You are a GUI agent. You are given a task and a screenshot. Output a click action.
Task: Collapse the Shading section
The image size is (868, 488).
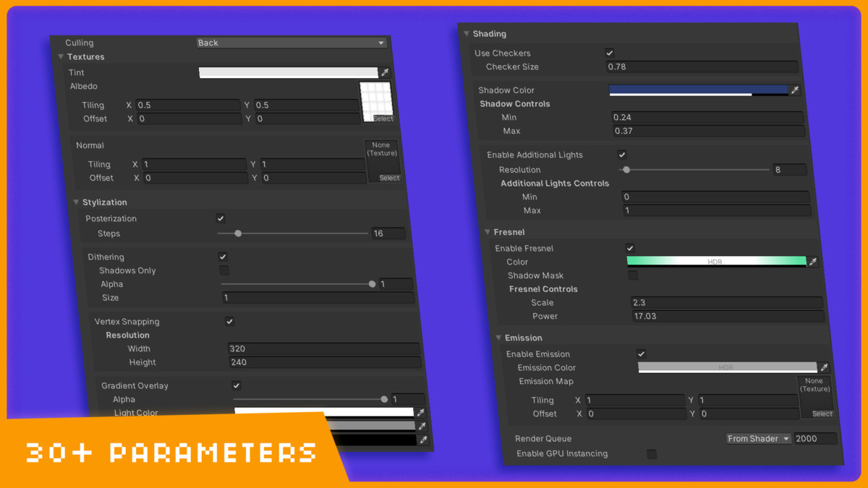pyautogui.click(x=467, y=34)
